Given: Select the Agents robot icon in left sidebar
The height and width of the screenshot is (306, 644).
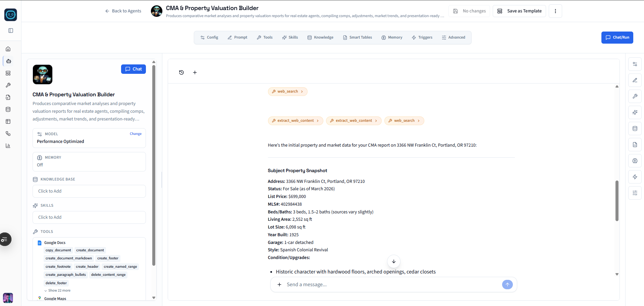Looking at the screenshot, I should [8, 61].
